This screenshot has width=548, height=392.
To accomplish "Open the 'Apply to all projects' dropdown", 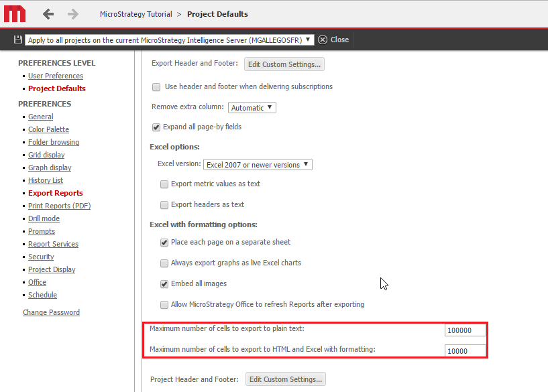I will pos(307,40).
